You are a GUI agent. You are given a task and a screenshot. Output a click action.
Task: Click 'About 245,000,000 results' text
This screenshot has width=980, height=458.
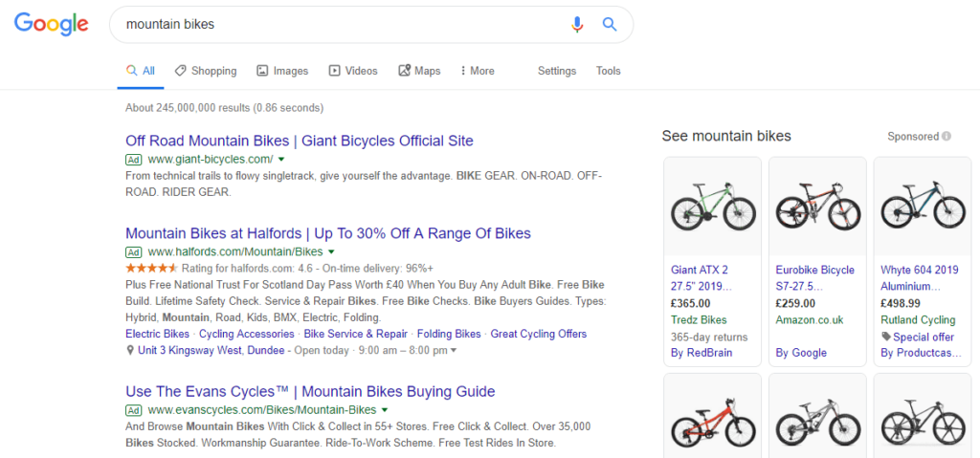click(x=188, y=108)
